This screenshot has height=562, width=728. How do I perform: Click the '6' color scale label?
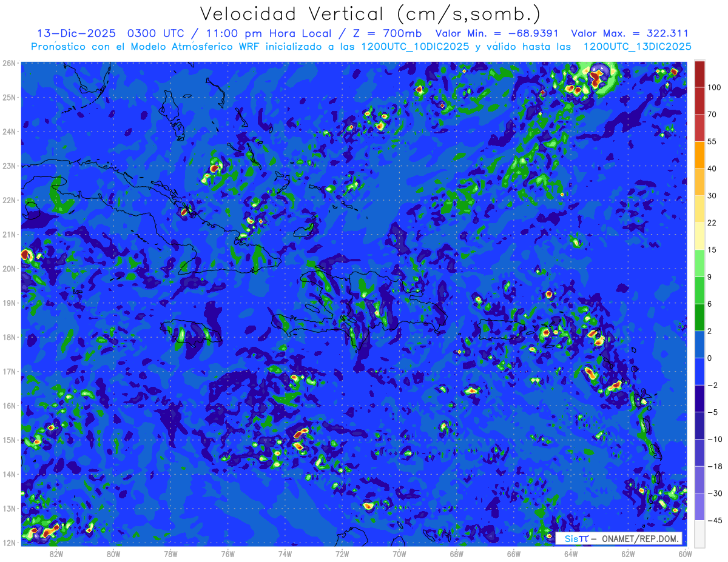(x=710, y=304)
